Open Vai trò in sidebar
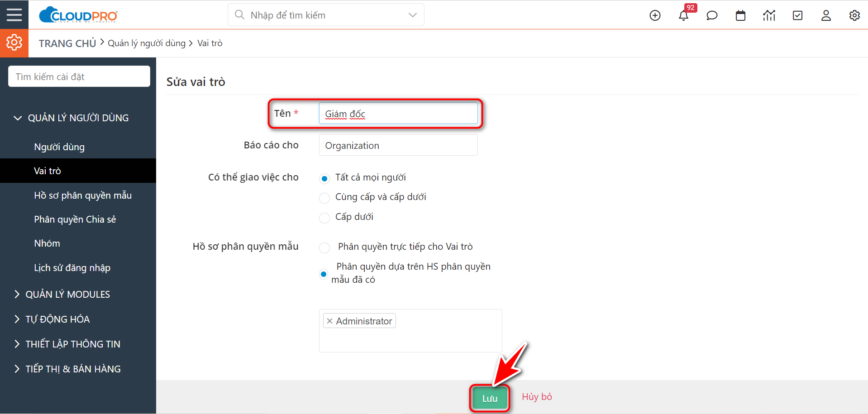The height and width of the screenshot is (414, 868). point(78,171)
